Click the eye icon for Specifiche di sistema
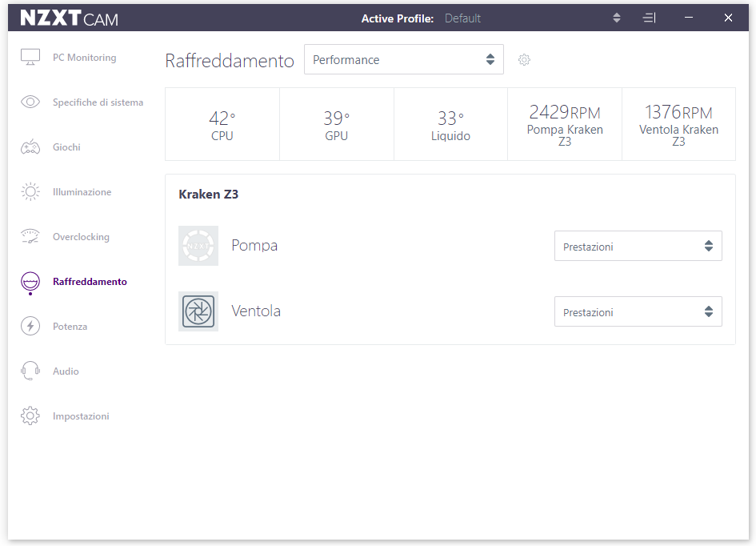Image resolution: width=756 pixels, height=546 pixels. (30, 102)
